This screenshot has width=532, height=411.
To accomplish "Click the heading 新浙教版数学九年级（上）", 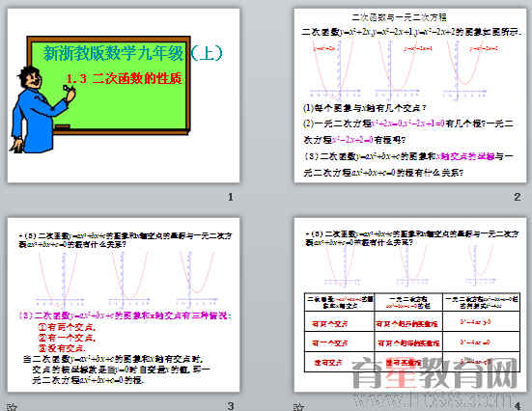I will 133,53.
